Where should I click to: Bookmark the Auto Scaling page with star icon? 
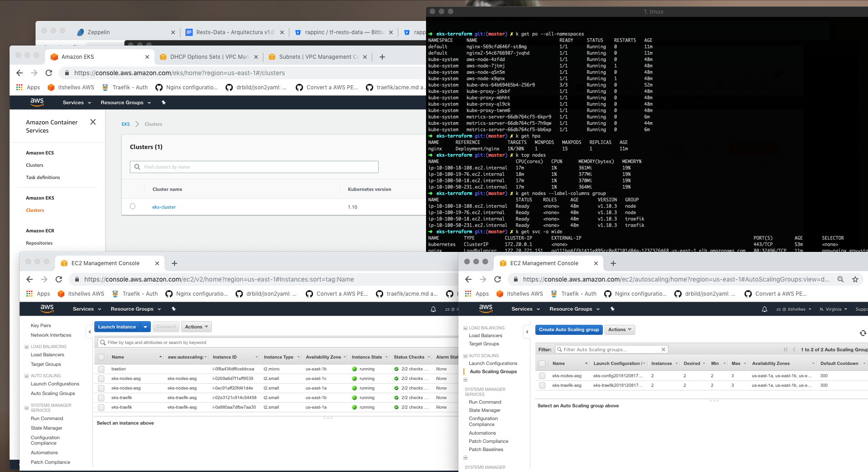click(x=855, y=279)
